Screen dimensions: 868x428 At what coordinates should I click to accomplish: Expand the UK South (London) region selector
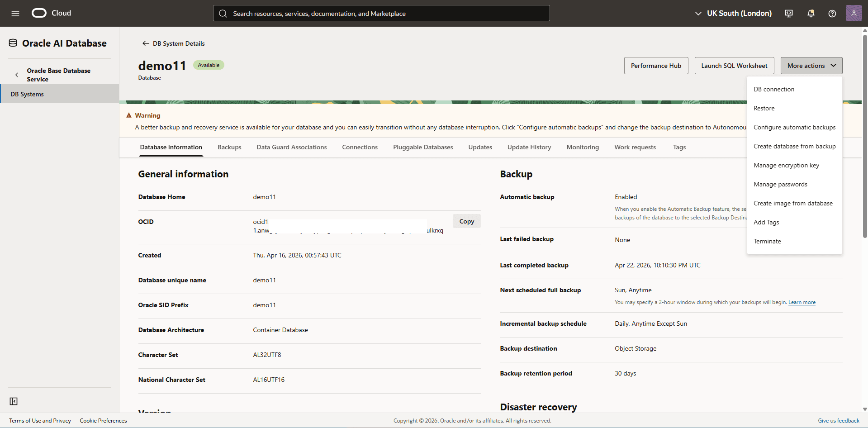(733, 14)
